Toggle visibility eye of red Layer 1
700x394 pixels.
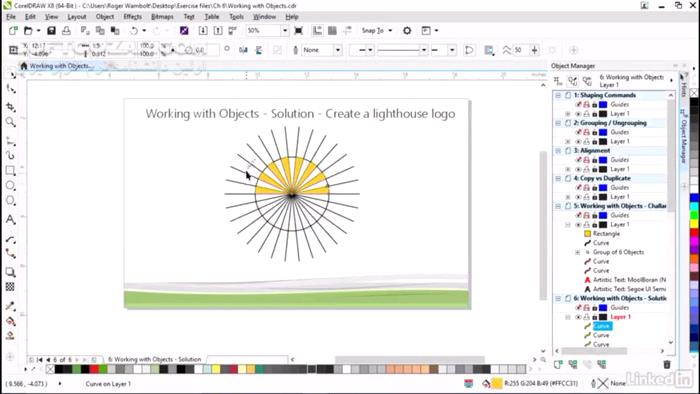pos(578,317)
